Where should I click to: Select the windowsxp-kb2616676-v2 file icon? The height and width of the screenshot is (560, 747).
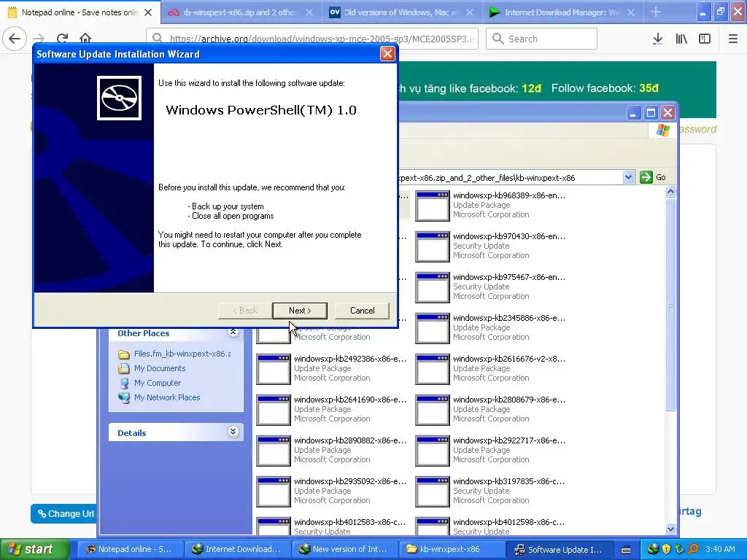click(x=432, y=369)
